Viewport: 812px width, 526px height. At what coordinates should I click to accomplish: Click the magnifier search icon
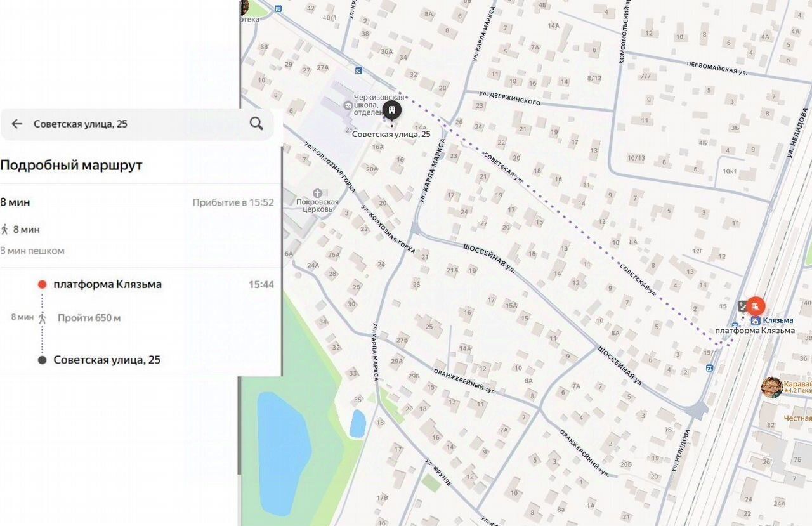pos(256,123)
